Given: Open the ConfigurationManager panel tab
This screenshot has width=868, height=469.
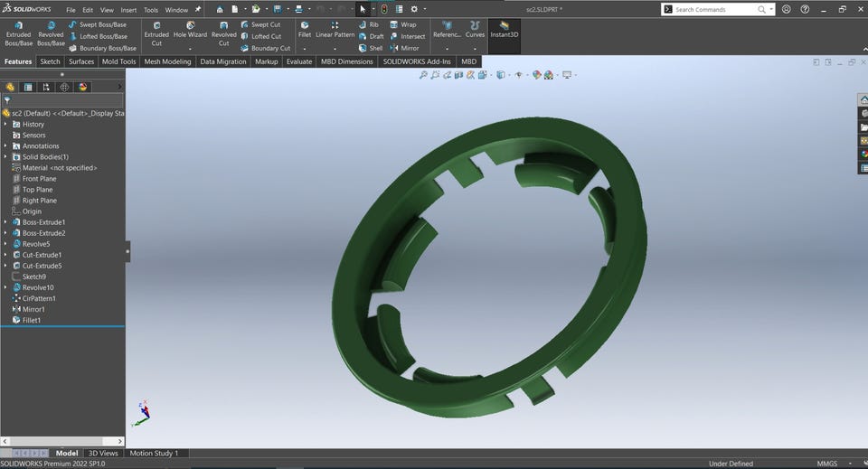Looking at the screenshot, I should pyautogui.click(x=46, y=87).
